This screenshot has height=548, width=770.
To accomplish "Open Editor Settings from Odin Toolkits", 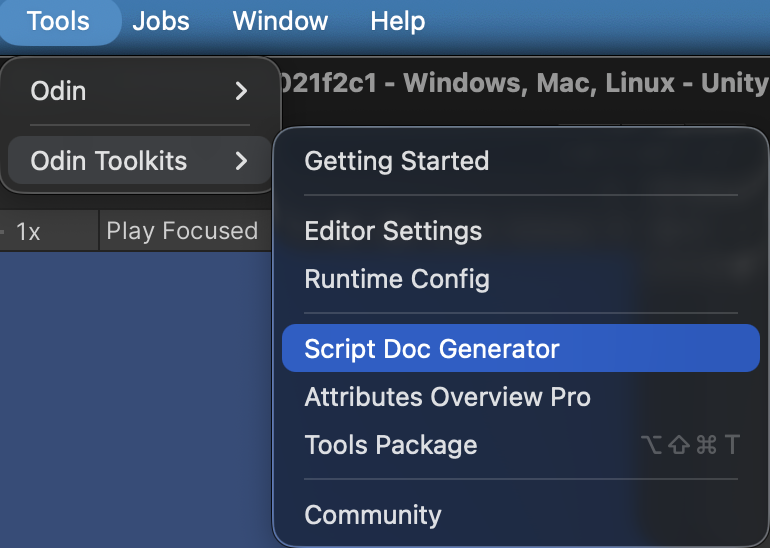I will (x=521, y=231).
